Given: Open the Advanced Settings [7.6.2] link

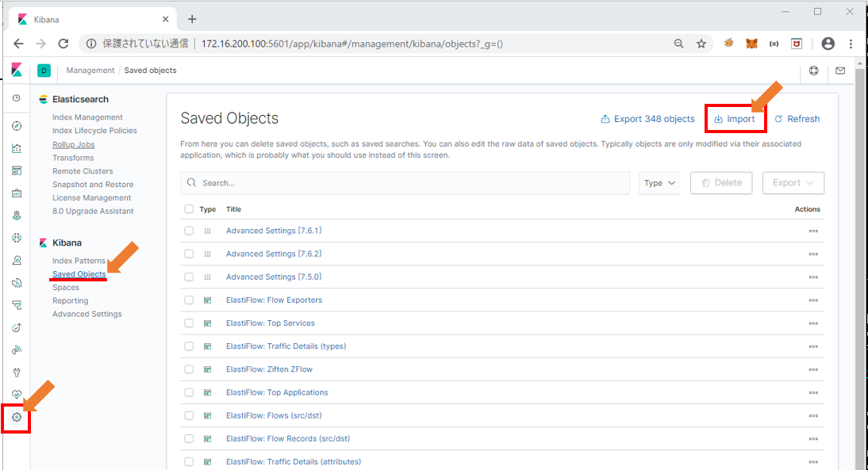Looking at the screenshot, I should [x=274, y=254].
